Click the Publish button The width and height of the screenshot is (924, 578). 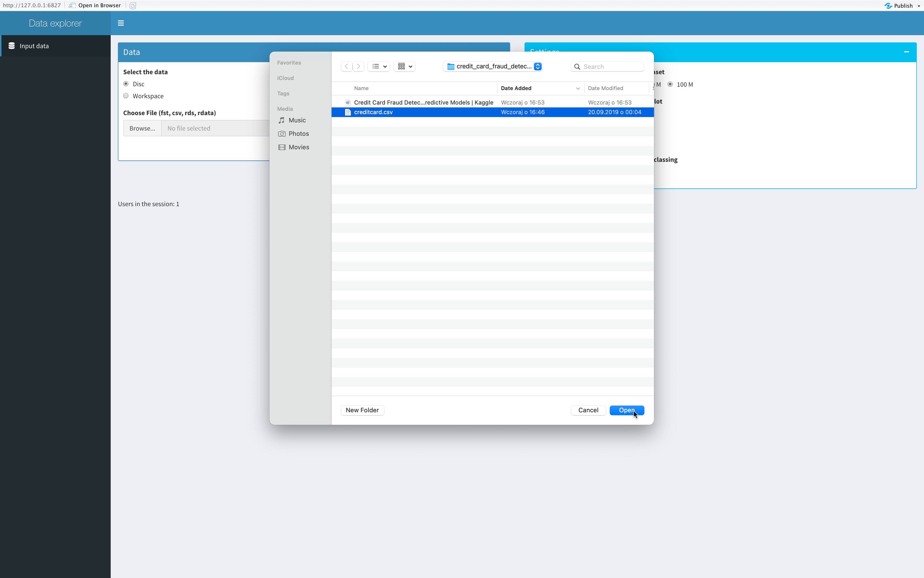(903, 6)
